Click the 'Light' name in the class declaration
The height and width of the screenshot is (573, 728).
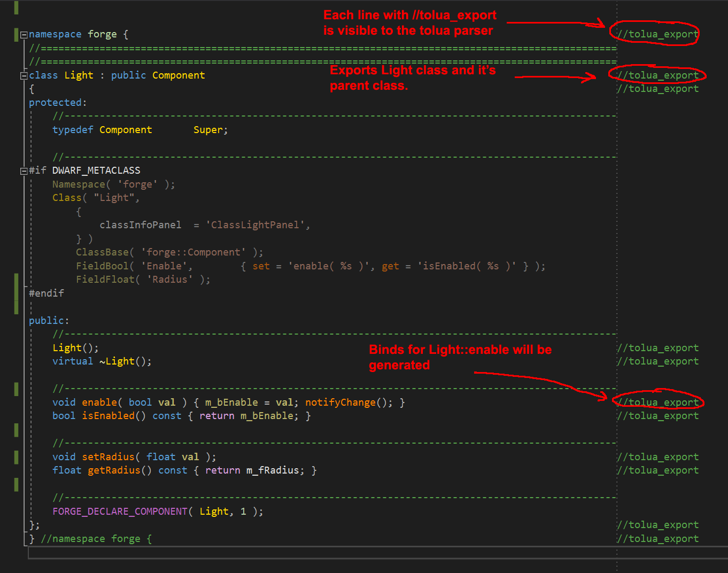coord(79,75)
